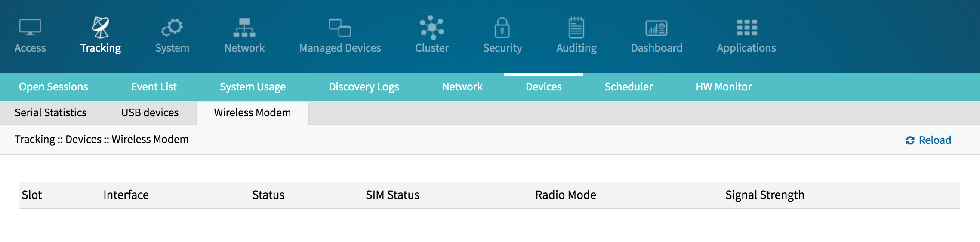Open the Dashboard chart icon
The width and height of the screenshot is (980, 242).
(x=656, y=28)
